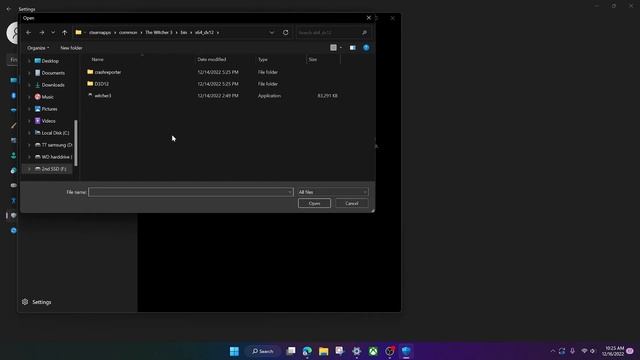Select Local Disk (C:) in the tree
The width and height of the screenshot is (640, 360).
[55, 133]
